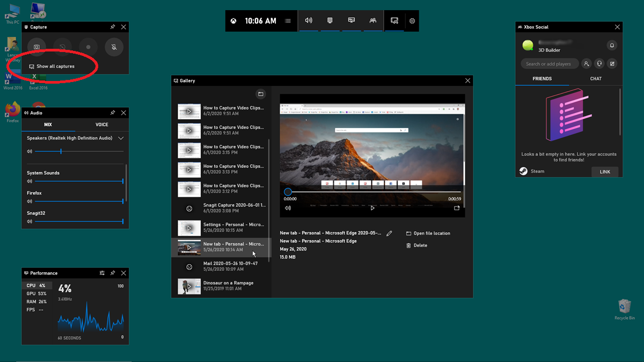Click the Performance options sliders icon
The height and width of the screenshot is (362, 644).
tap(102, 273)
